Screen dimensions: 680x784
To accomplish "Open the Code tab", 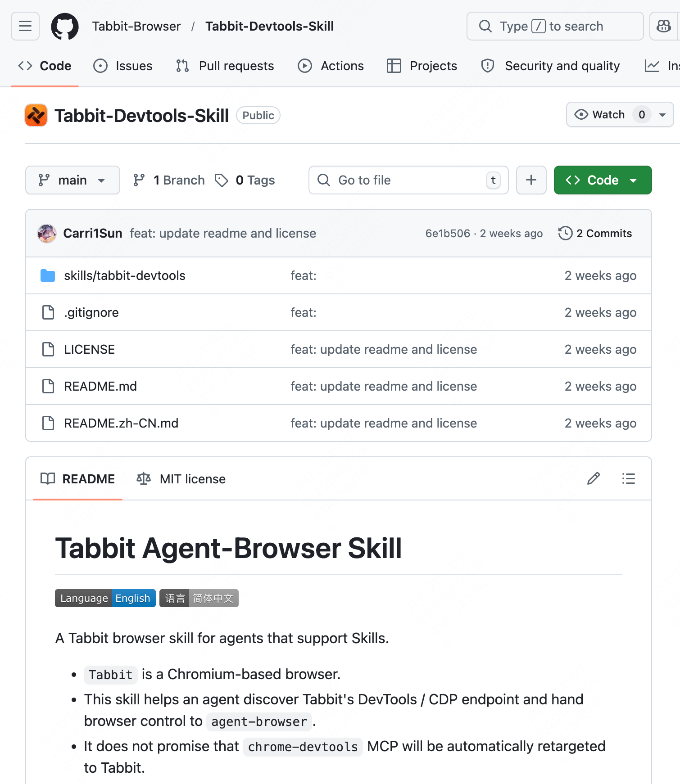I will coord(45,66).
